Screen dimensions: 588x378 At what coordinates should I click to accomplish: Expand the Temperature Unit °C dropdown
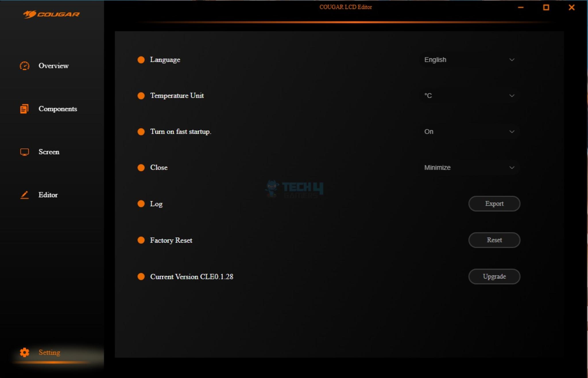pos(469,96)
